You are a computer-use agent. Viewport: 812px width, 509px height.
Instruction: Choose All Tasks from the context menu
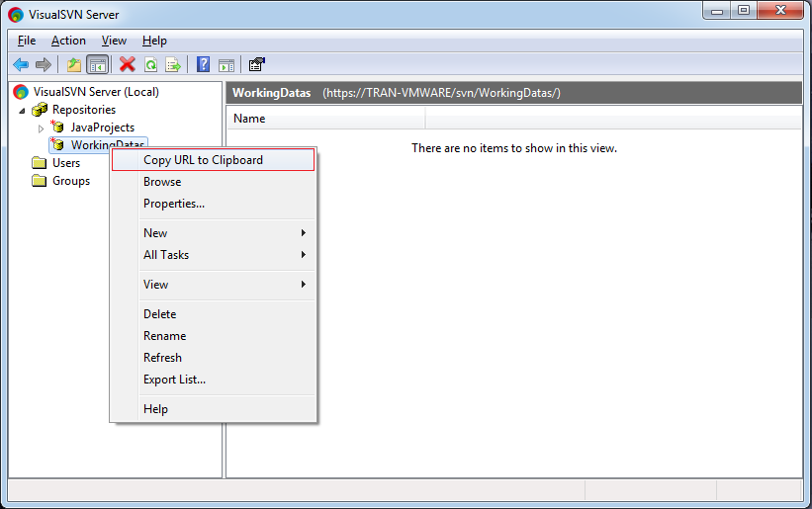[x=213, y=255]
